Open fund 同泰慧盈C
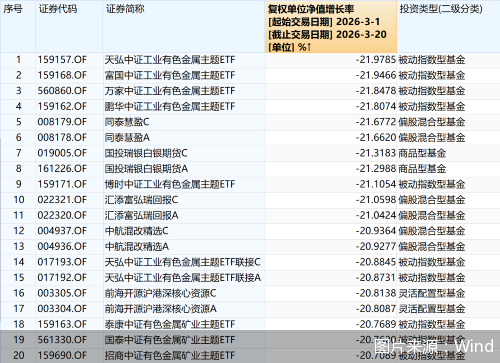 click(x=127, y=122)
